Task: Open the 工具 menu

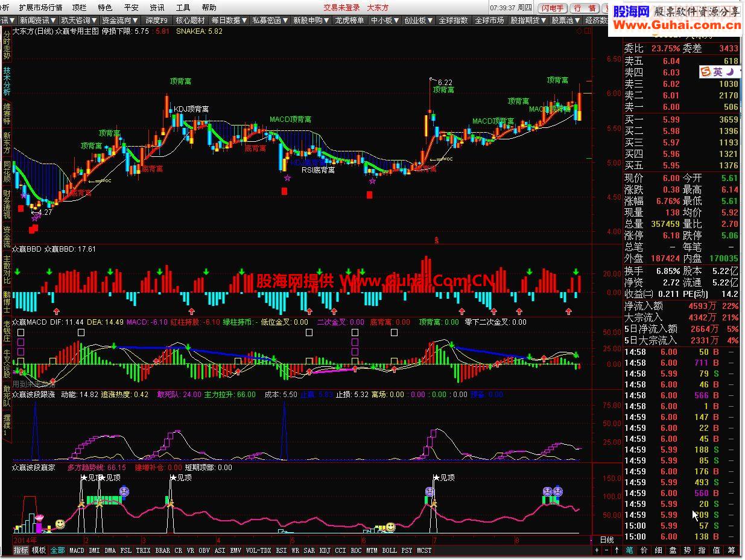Action: pos(183,8)
